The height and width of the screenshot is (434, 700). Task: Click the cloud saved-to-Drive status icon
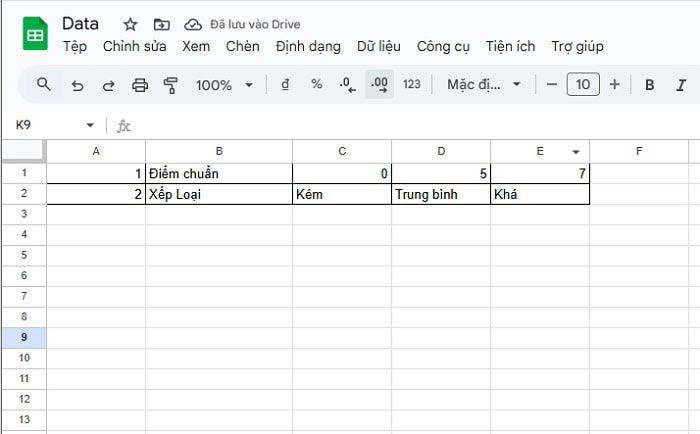tap(193, 24)
